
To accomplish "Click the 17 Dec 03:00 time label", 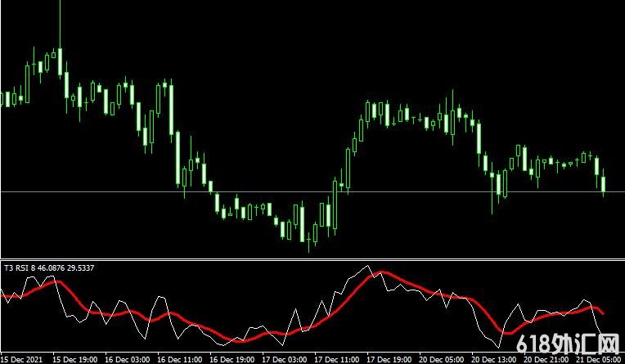I will click(285, 359).
